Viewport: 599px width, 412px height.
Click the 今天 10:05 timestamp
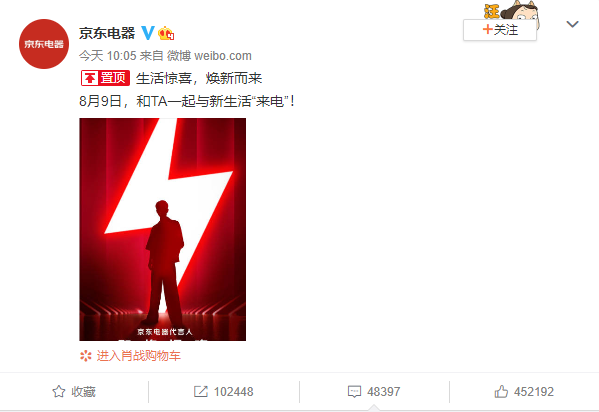coord(108,56)
